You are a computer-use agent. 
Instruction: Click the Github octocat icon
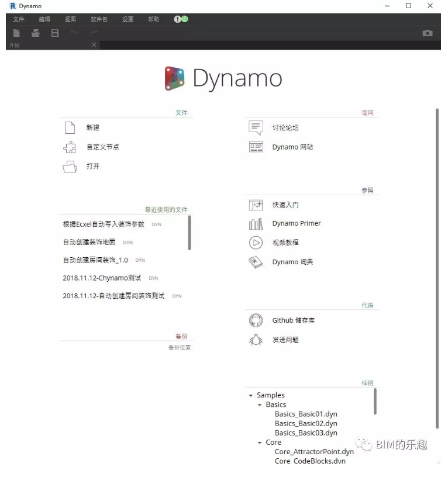[256, 320]
